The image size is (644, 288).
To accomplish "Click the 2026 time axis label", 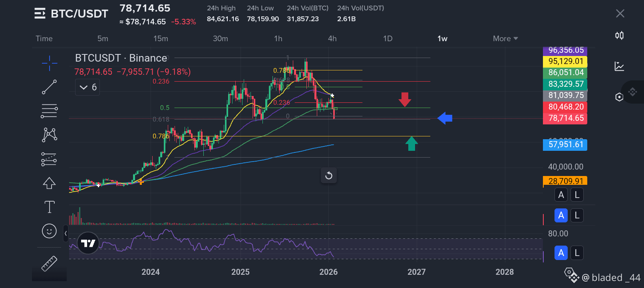I will 328,272.
